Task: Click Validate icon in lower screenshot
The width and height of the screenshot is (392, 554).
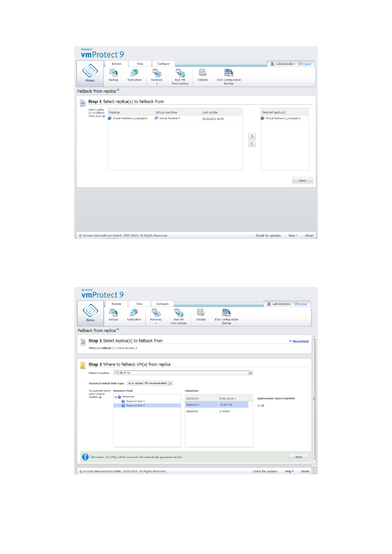Action: tap(201, 312)
